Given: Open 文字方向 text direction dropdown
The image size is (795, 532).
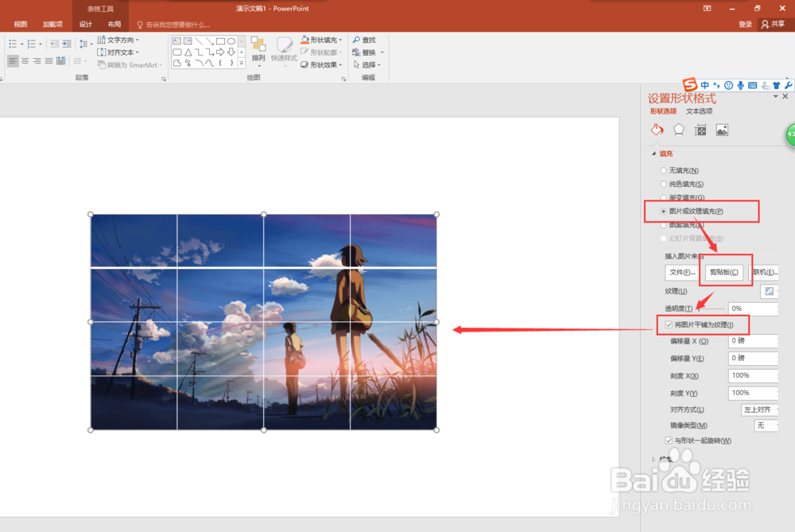Looking at the screenshot, I should click(118, 40).
